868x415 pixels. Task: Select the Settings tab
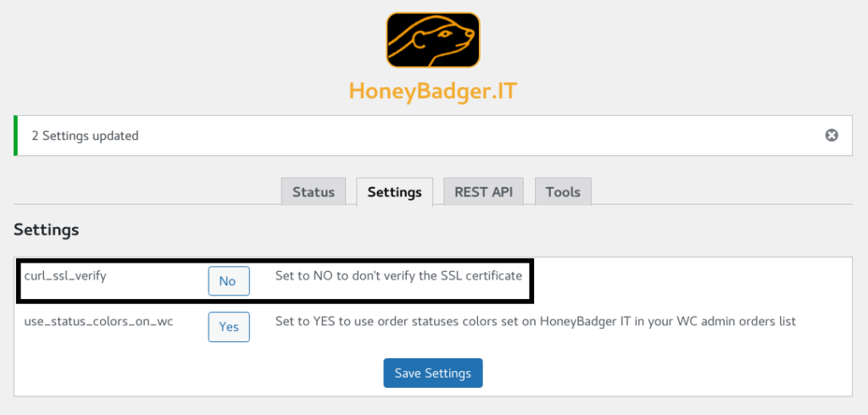click(395, 192)
